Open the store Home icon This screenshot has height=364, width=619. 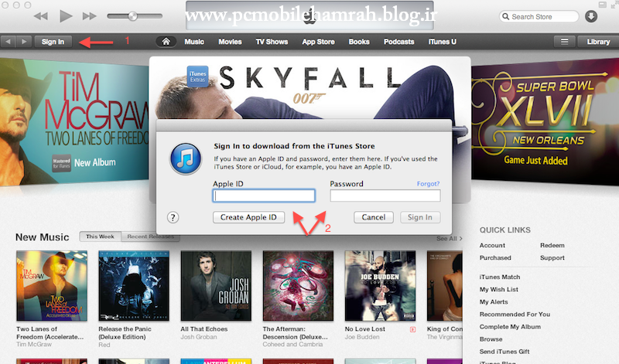166,42
